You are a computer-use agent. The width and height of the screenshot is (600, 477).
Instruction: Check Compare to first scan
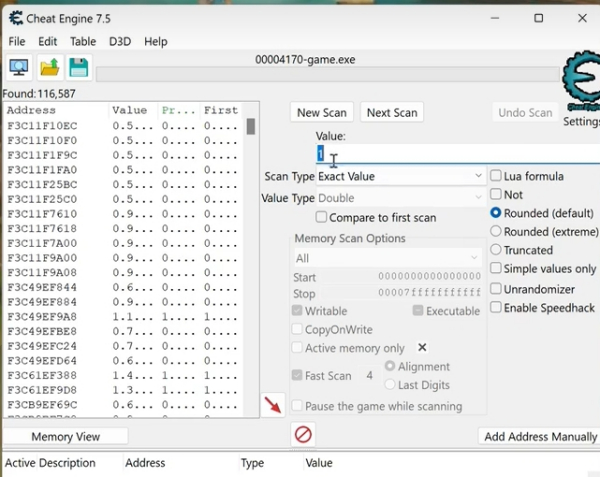click(321, 217)
